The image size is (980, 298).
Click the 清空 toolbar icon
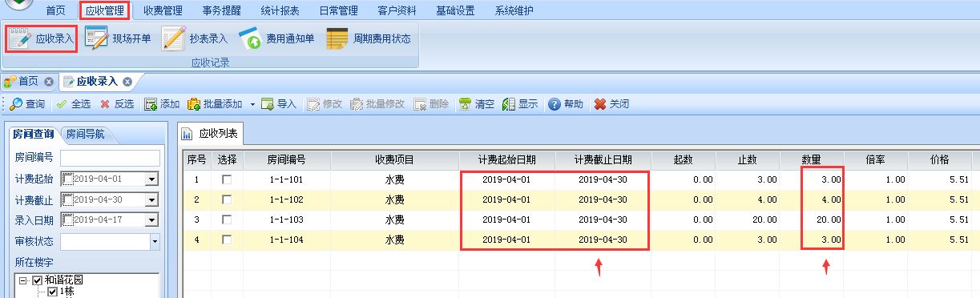point(465,104)
